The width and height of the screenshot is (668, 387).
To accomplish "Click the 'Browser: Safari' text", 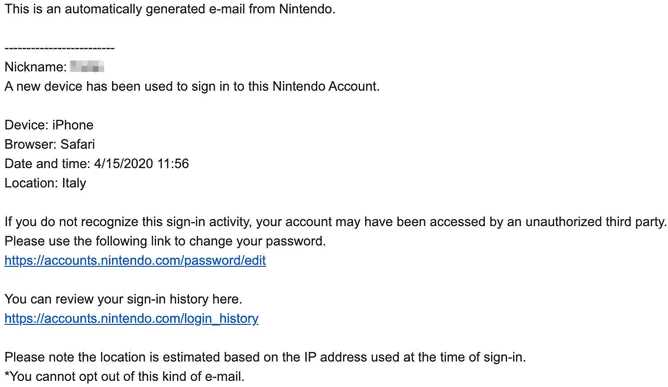I will pyautogui.click(x=49, y=144).
